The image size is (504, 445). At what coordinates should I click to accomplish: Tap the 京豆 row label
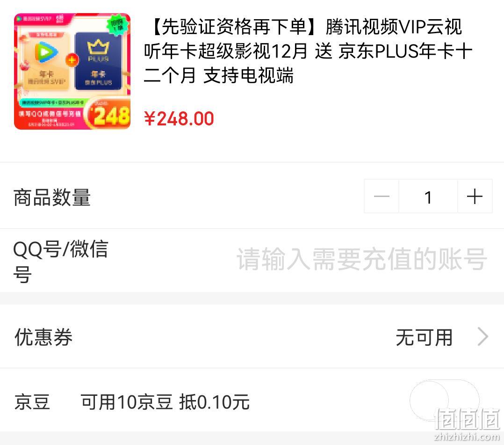click(32, 401)
